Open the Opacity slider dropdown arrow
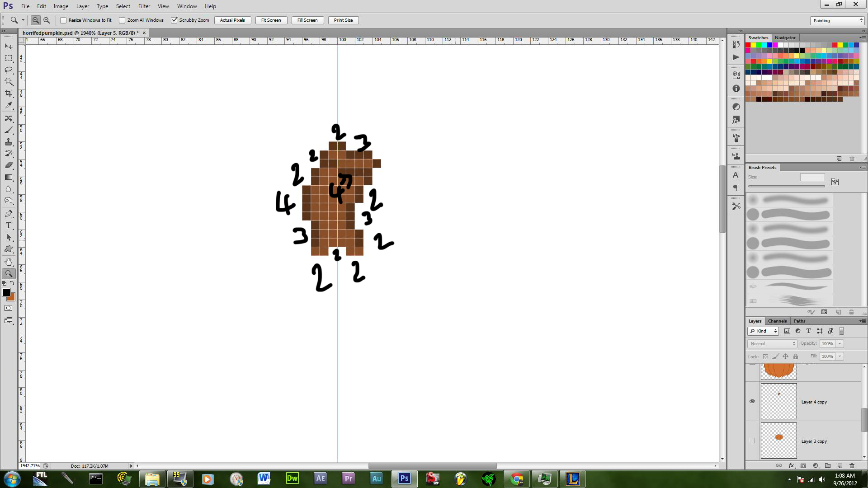 click(x=840, y=344)
